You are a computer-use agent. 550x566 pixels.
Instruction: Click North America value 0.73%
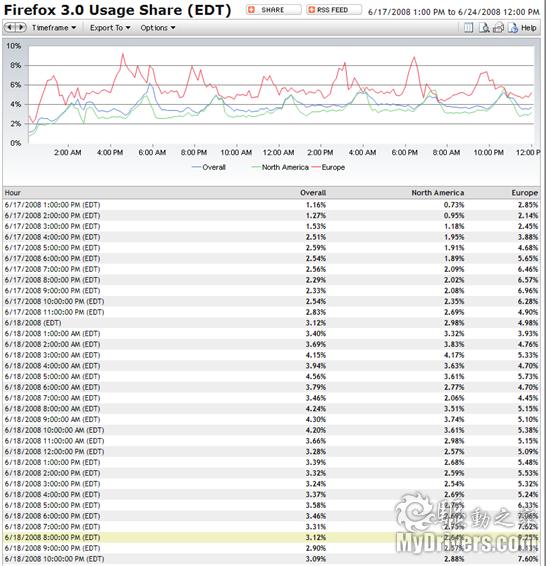[x=454, y=205]
